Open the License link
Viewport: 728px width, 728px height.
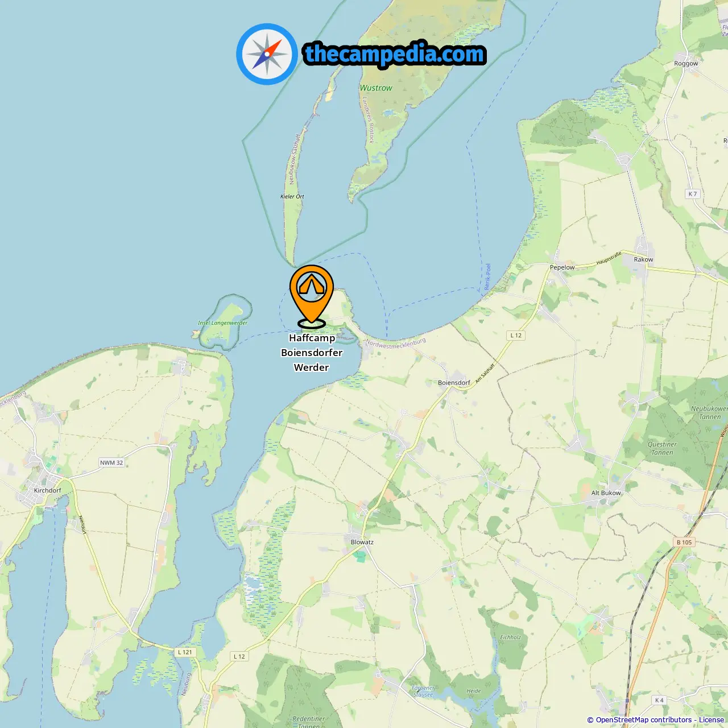coord(712,719)
